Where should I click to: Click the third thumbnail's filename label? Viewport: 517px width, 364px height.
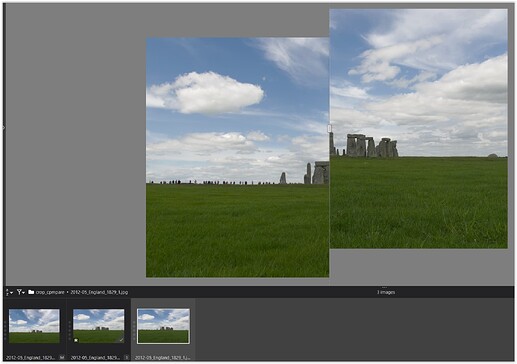click(163, 358)
